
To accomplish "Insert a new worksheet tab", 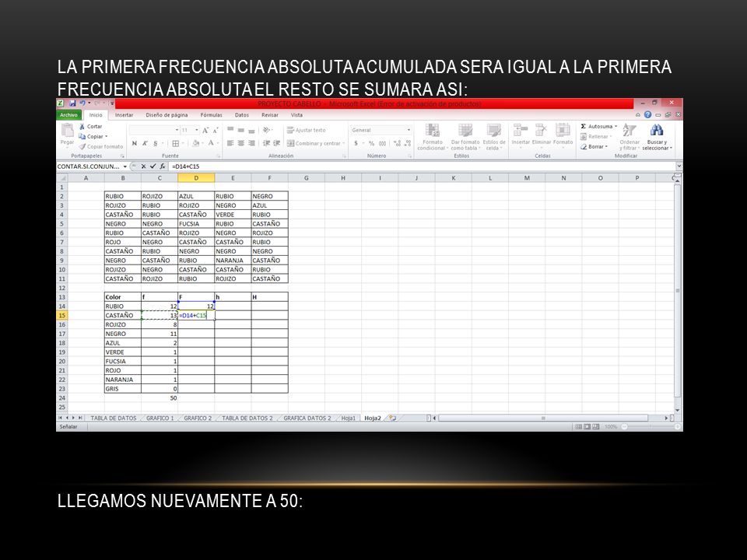I will (x=392, y=418).
